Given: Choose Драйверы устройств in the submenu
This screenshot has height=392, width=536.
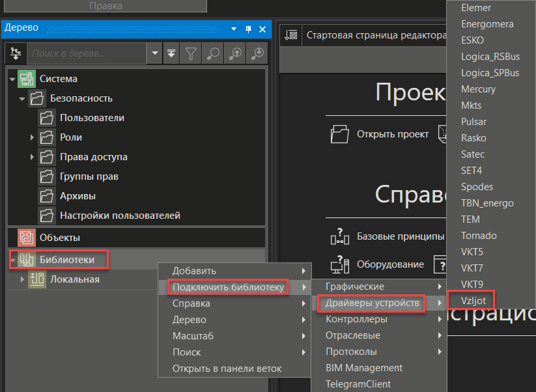Looking at the screenshot, I should click(370, 303).
